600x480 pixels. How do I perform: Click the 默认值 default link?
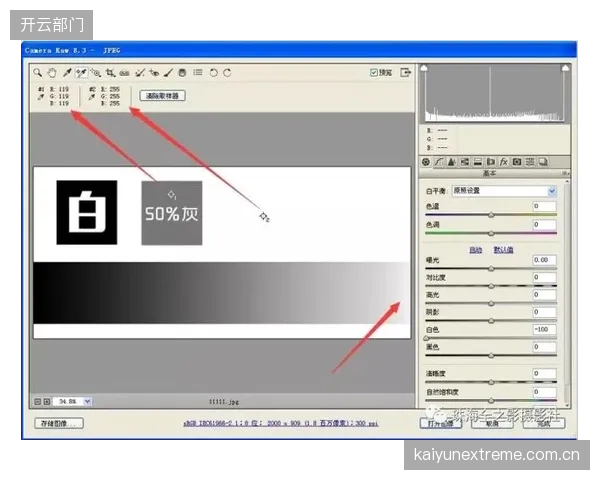pos(504,250)
